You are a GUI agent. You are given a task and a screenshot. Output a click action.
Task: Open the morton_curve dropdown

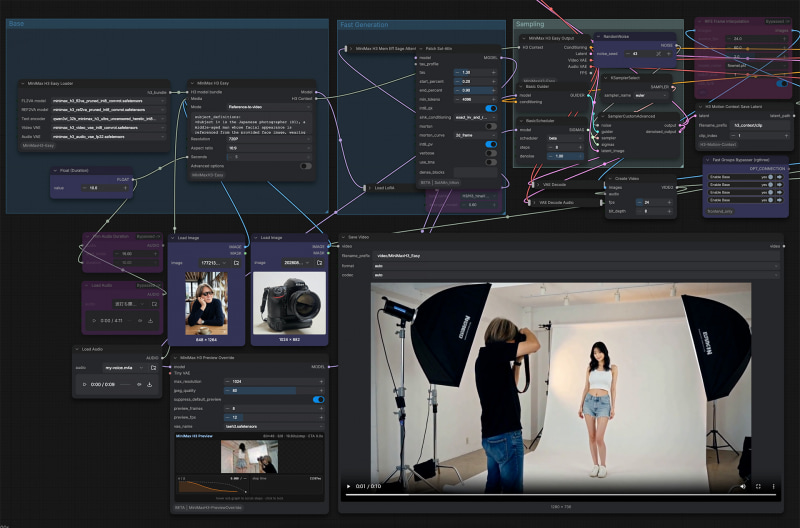[475, 135]
